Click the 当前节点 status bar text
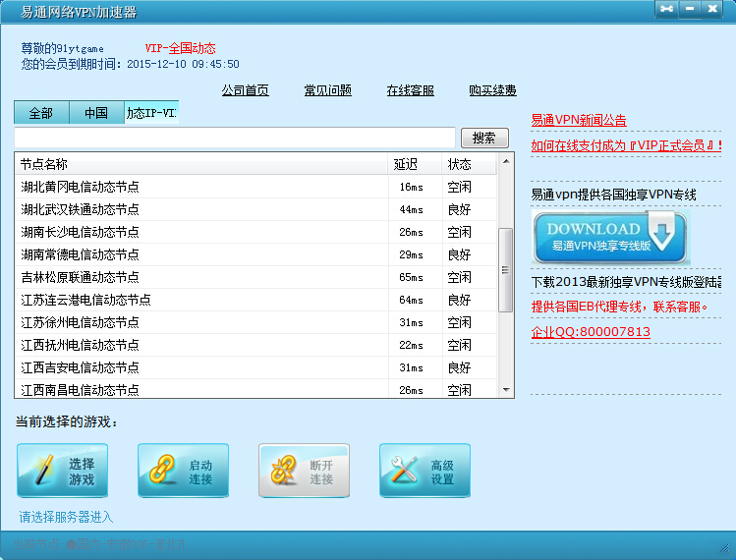 (98, 544)
